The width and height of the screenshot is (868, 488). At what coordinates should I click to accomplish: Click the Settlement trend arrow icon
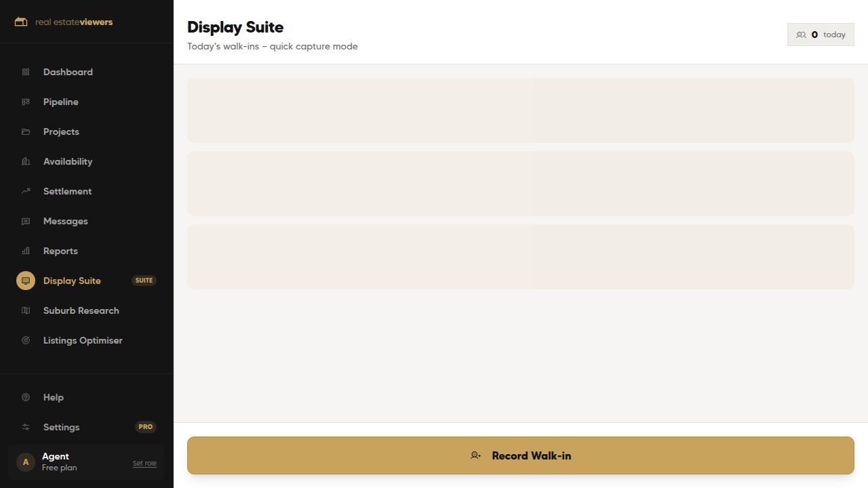(x=26, y=191)
